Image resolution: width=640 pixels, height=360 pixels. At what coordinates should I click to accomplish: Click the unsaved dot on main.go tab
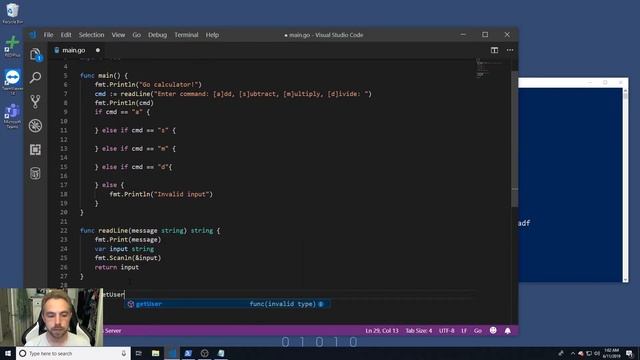tap(98, 50)
